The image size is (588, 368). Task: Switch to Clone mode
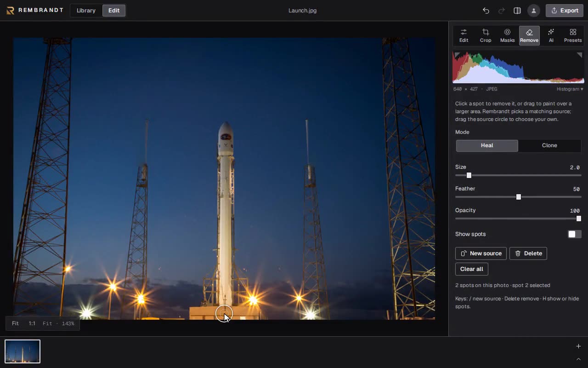549,145
